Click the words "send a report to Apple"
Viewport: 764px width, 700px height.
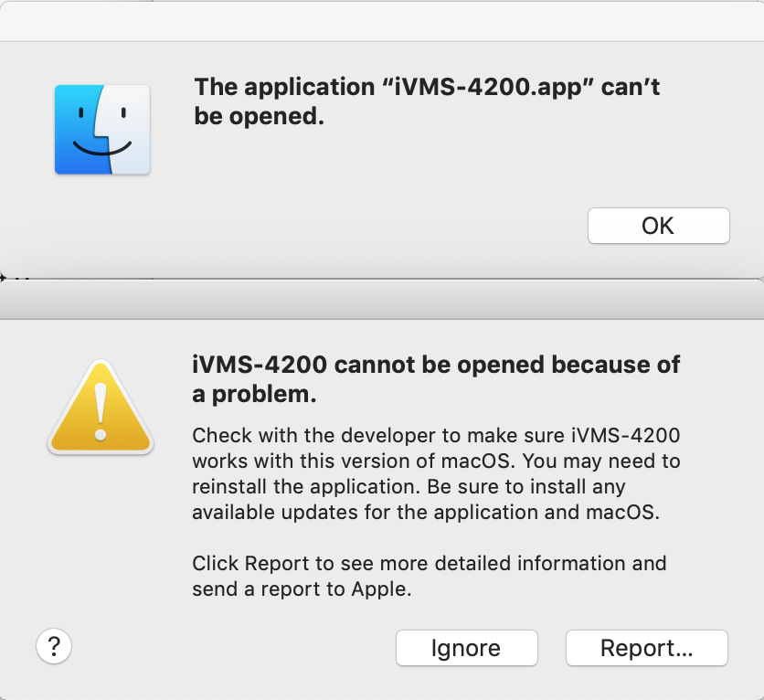(302, 589)
